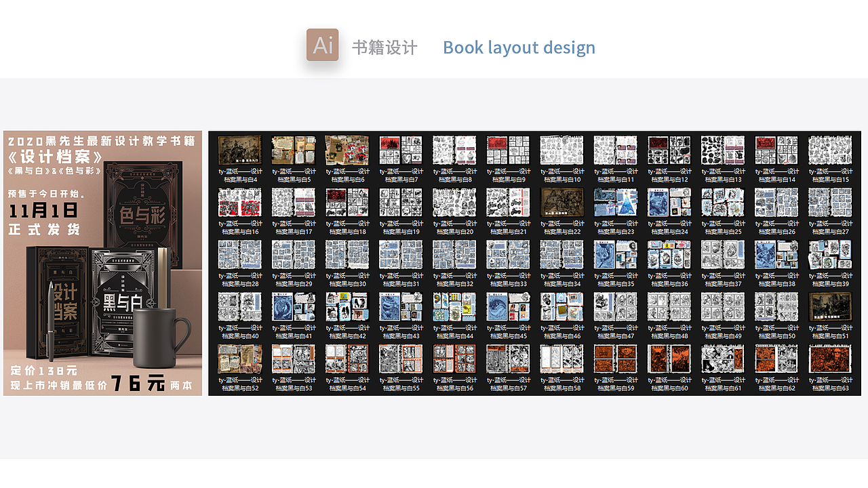Select thumbnail 设计档案黑与白44
868x488 pixels.
[454, 306]
